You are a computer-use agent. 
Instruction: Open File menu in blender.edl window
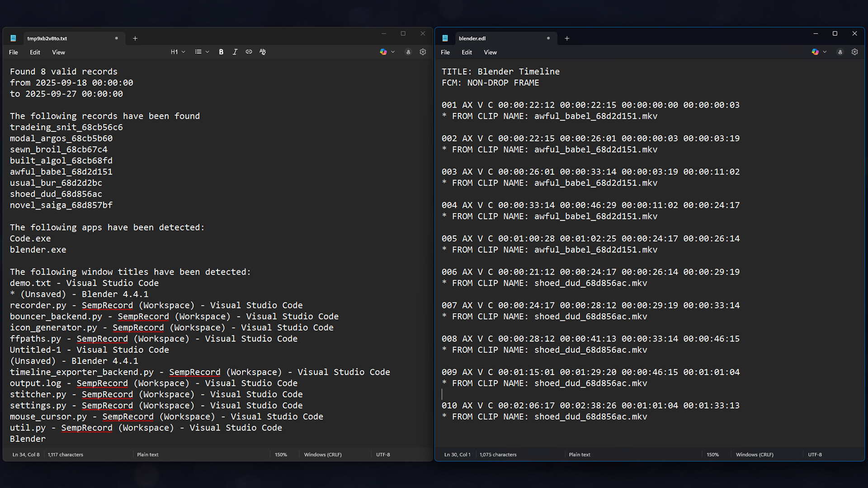[445, 52]
